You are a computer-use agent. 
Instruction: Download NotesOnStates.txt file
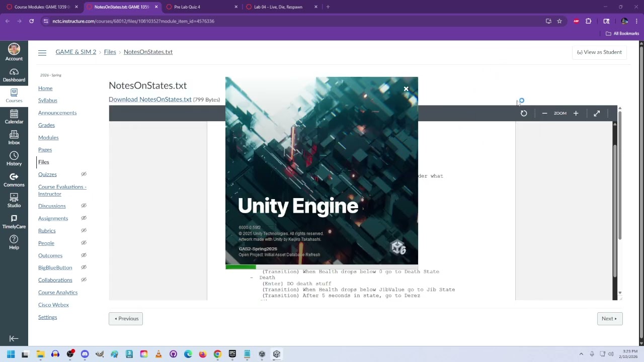click(150, 100)
